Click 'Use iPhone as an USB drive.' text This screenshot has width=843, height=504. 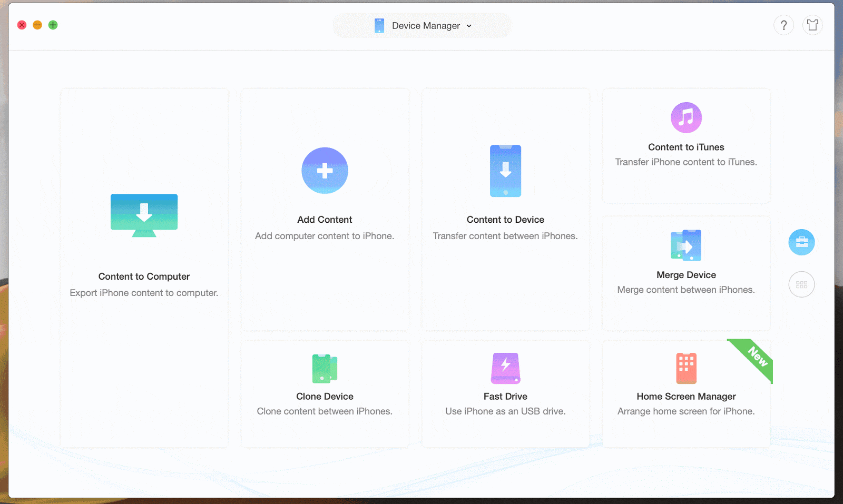505,411
